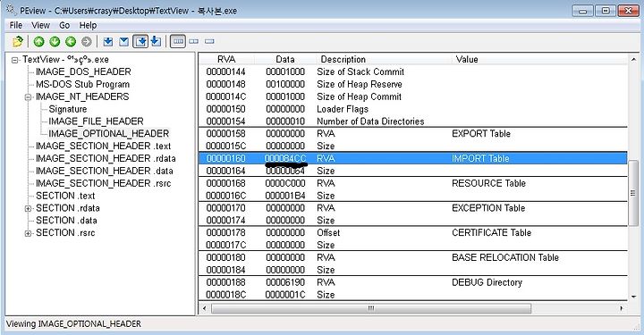Click the EXCEPTION Table value text
This screenshot has width=644, height=335.
488,208
